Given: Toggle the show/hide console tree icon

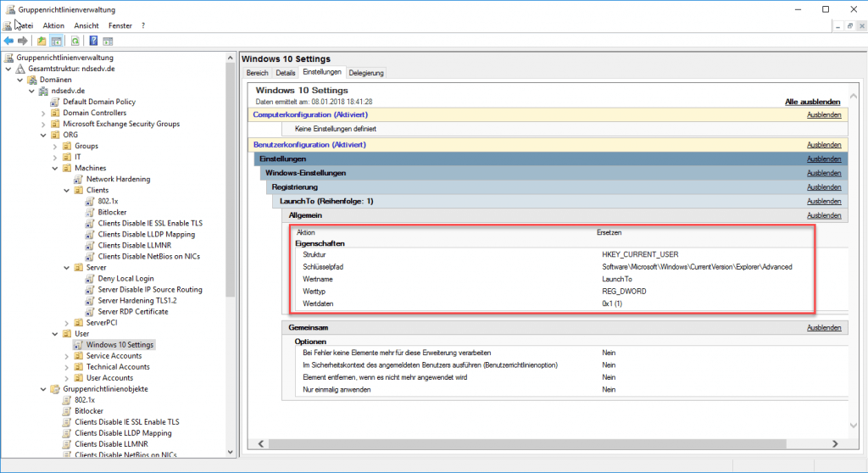Looking at the screenshot, I should 57,41.
